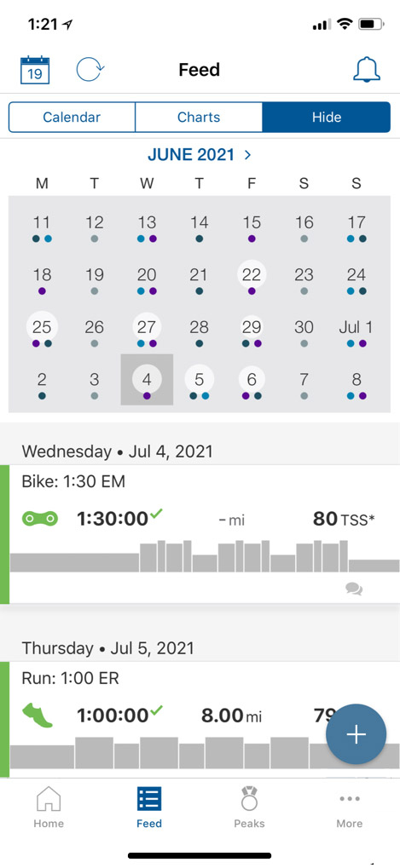Select the Hide segment
The image size is (400, 868).
pos(327,118)
